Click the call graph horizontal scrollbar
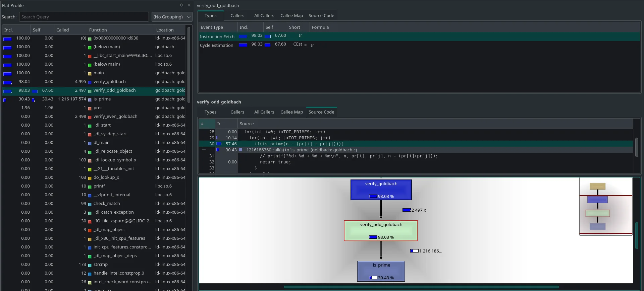 pos(421,287)
